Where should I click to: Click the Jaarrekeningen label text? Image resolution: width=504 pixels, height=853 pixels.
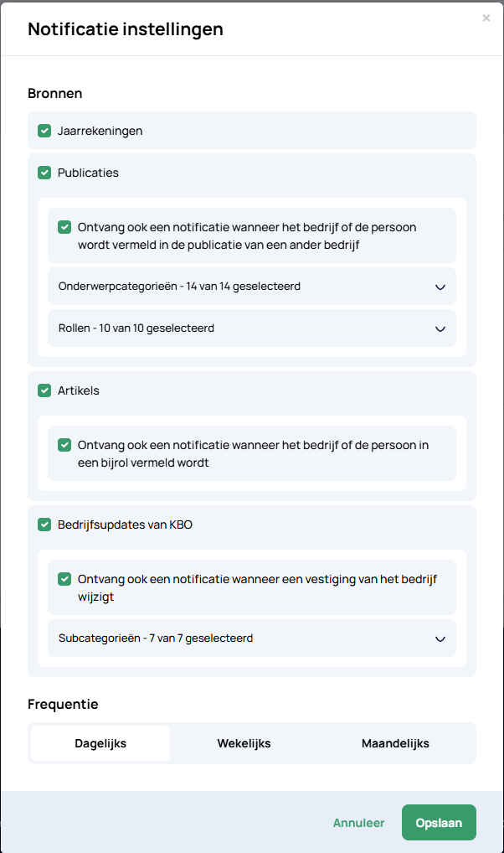click(x=100, y=131)
